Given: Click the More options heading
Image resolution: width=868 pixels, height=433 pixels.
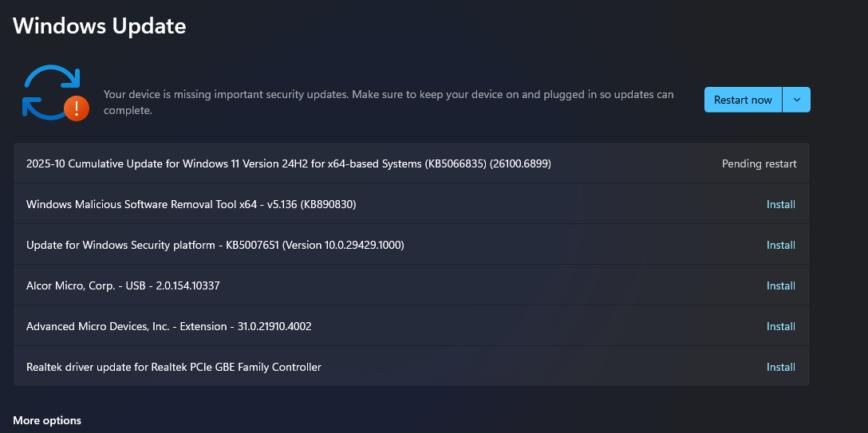Looking at the screenshot, I should pos(47,420).
